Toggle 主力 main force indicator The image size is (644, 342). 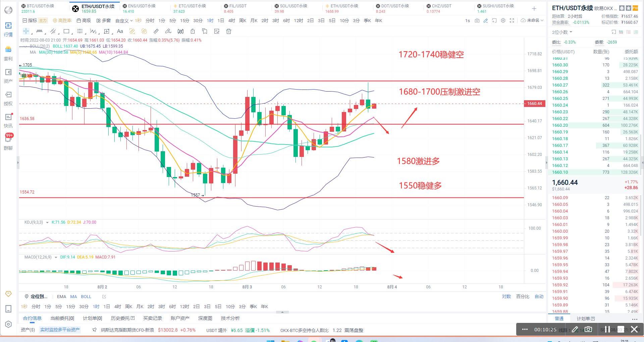pos(43,20)
